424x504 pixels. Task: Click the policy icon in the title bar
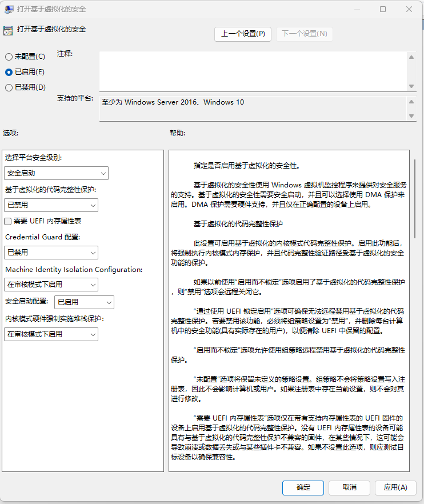coord(8,9)
